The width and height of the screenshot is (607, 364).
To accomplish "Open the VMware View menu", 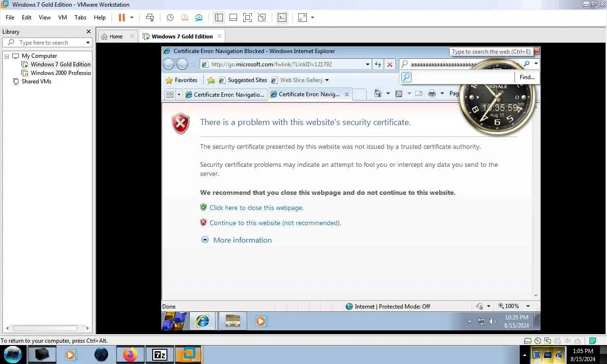I will (x=45, y=18).
